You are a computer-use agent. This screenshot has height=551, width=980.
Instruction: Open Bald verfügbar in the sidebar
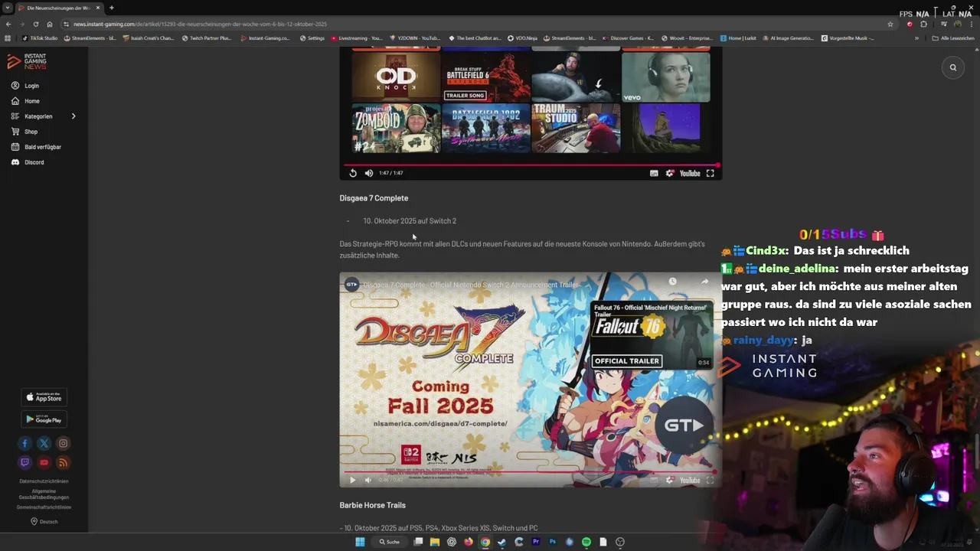pos(36,147)
